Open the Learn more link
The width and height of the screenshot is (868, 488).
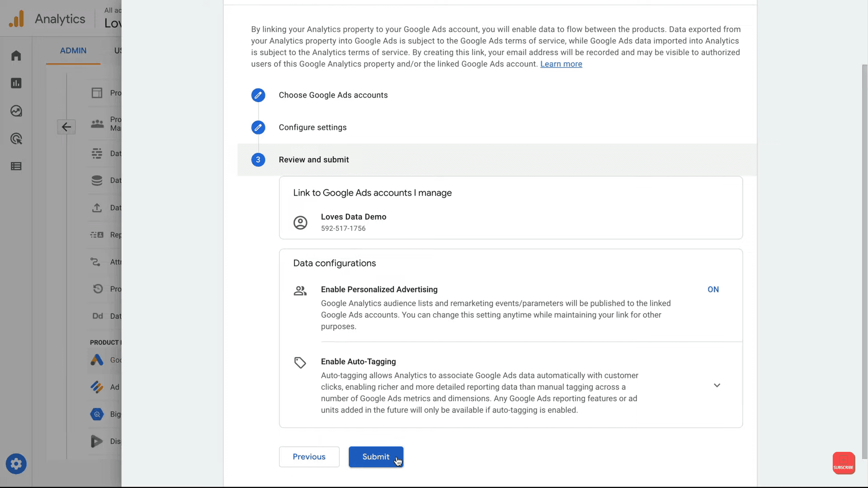pyautogui.click(x=561, y=64)
